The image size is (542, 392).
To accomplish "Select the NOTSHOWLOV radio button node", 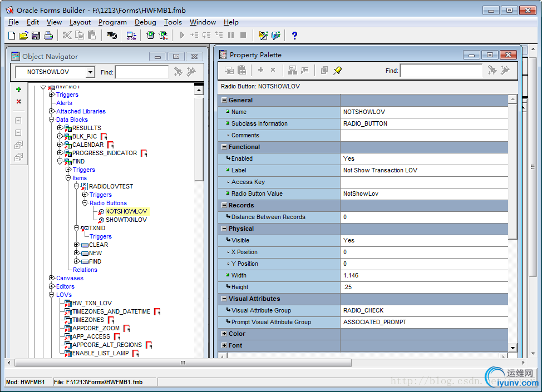I will point(126,211).
